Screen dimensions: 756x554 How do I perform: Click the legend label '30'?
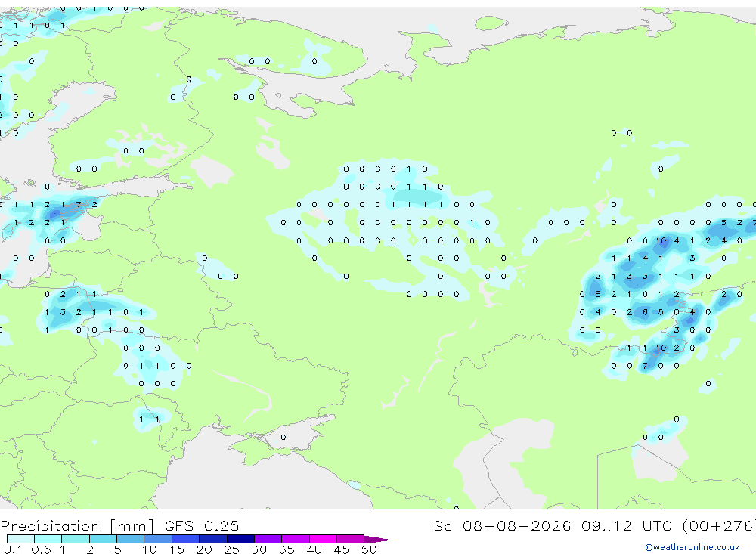click(259, 549)
